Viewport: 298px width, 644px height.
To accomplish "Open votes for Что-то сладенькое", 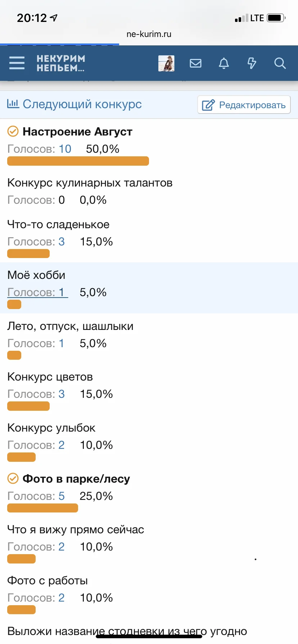I will click(62, 241).
